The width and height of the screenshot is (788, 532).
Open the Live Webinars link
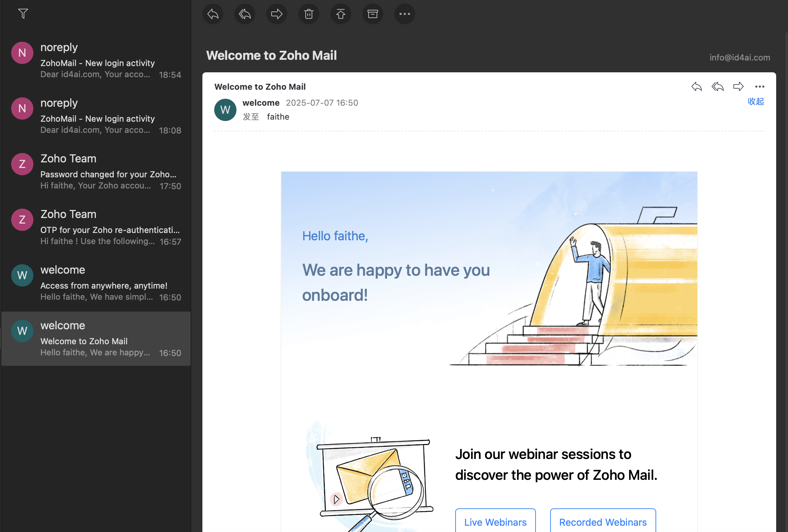coord(495,522)
